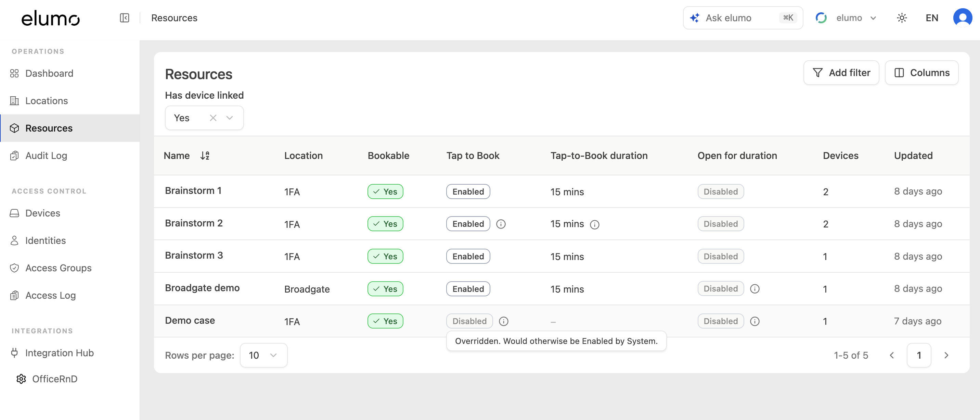The image size is (980, 420).
Task: Show info for Brainstorm 2 Tap to Book
Action: coord(501,224)
